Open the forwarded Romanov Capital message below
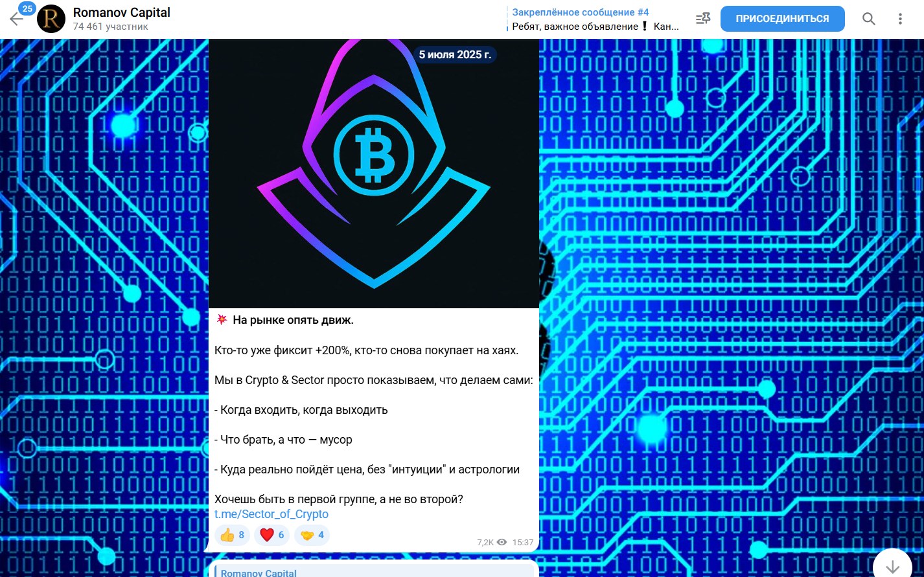This screenshot has width=924, height=577. pyautogui.click(x=374, y=571)
